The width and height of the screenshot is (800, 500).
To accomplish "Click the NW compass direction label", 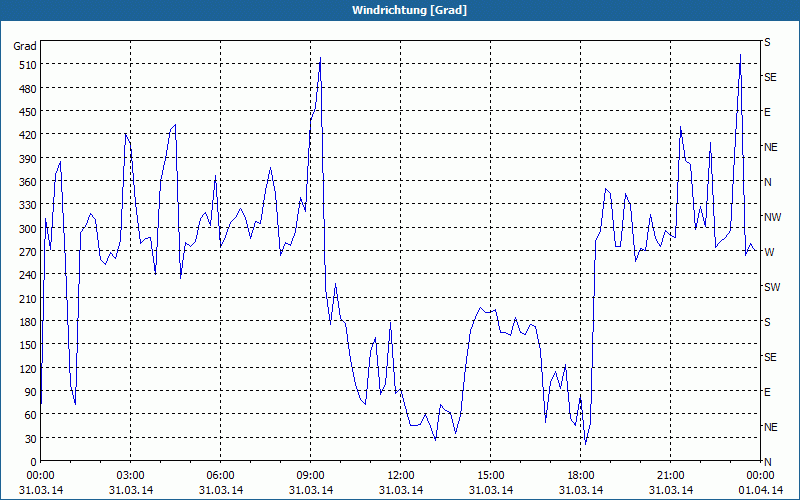I will pyautogui.click(x=772, y=217).
